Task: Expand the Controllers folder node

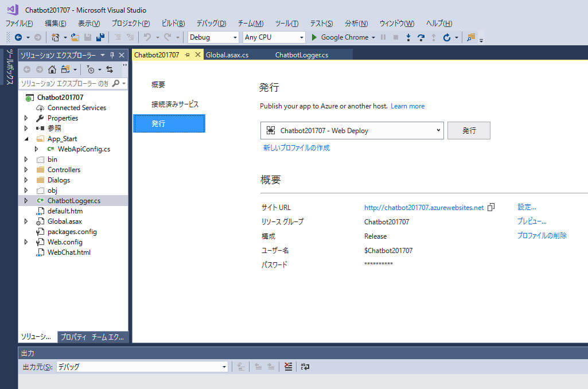Action: point(26,170)
